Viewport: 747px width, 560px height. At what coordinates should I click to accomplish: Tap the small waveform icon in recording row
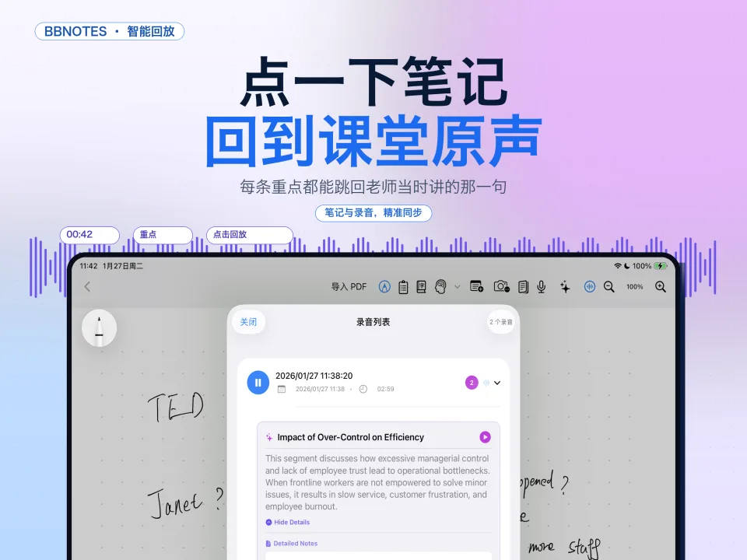tap(486, 383)
